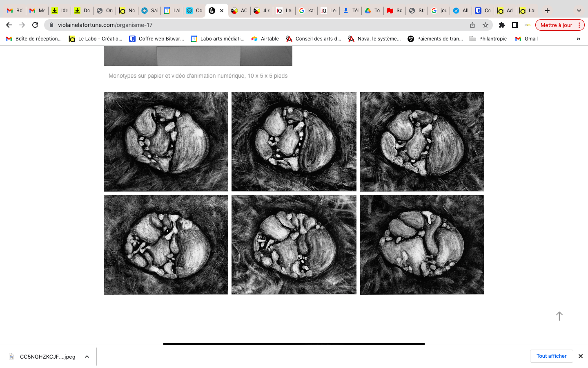
Task: Click the address bar URL field
Action: (261, 25)
